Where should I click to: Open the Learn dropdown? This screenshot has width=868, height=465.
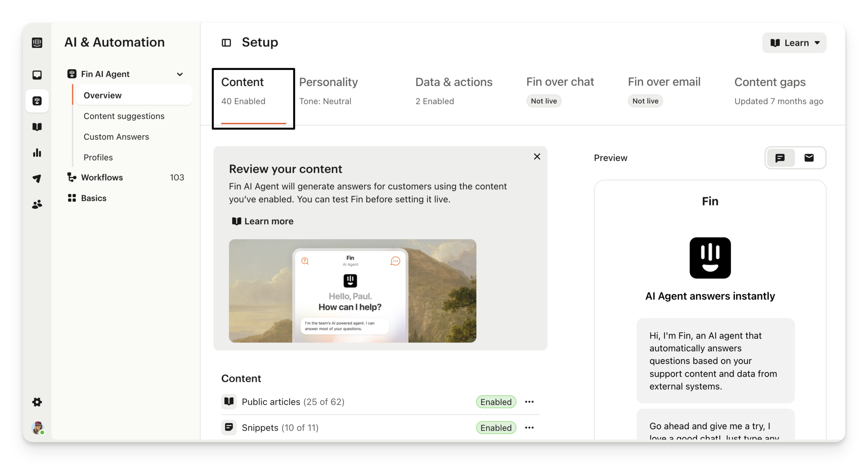pyautogui.click(x=794, y=43)
